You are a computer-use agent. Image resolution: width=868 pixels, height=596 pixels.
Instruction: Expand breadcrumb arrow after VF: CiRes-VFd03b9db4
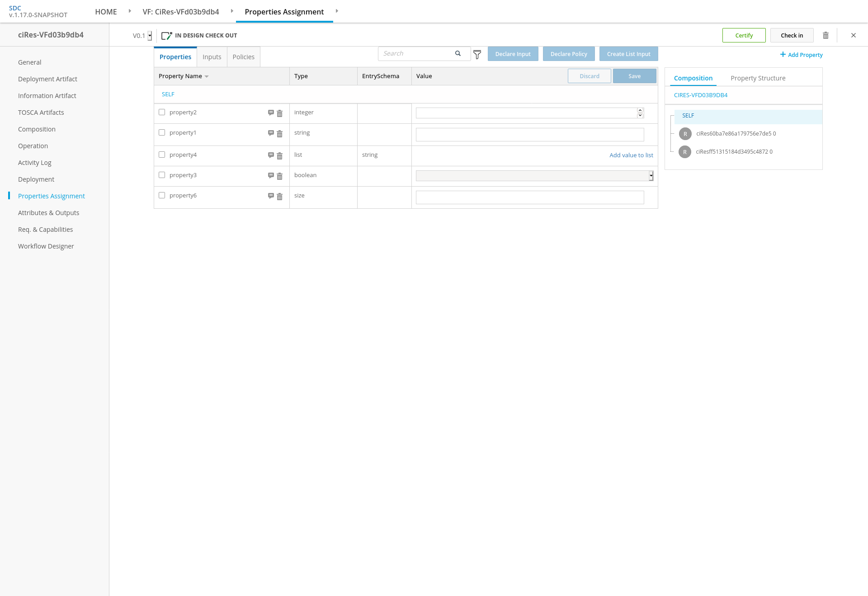click(x=232, y=11)
